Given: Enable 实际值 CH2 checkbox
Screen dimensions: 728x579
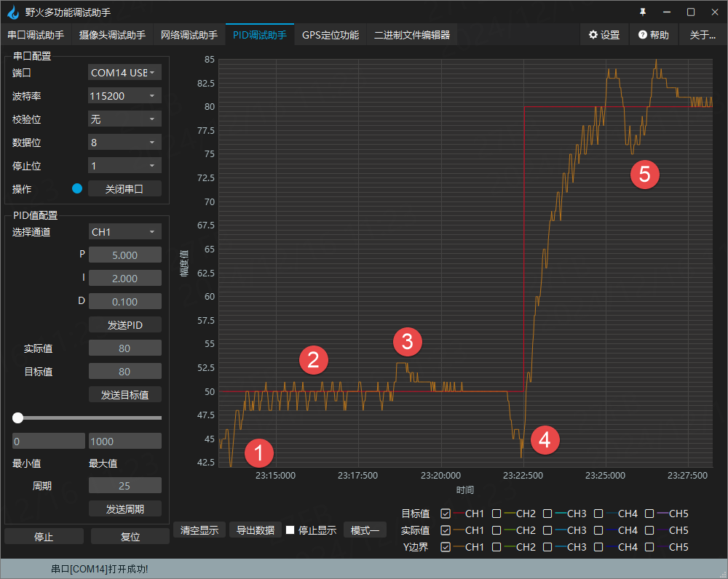Looking at the screenshot, I should point(496,530).
